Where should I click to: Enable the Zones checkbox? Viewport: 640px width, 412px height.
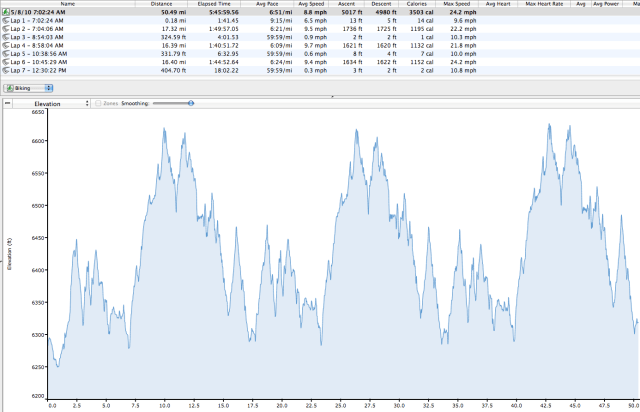click(x=100, y=103)
